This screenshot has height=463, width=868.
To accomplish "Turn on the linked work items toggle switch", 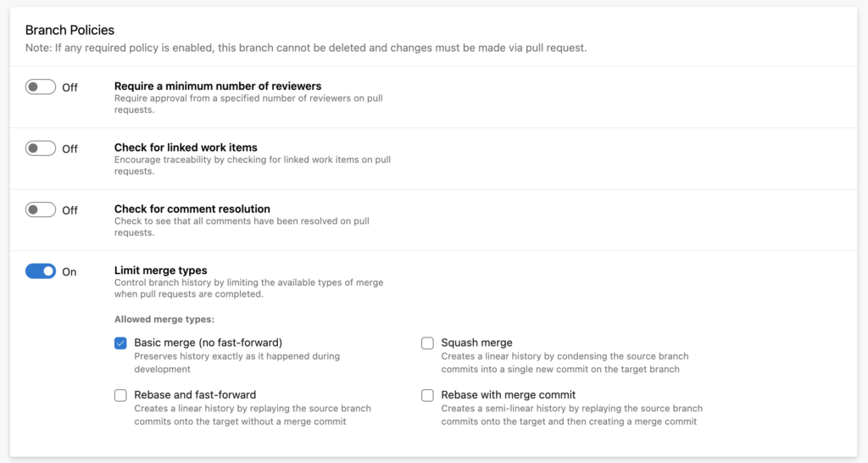I will click(41, 148).
